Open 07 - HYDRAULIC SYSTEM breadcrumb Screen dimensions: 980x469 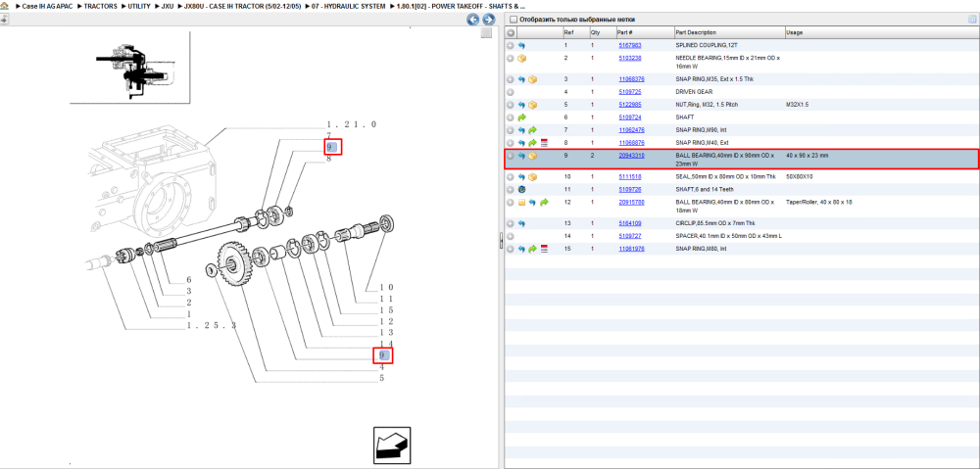click(348, 6)
